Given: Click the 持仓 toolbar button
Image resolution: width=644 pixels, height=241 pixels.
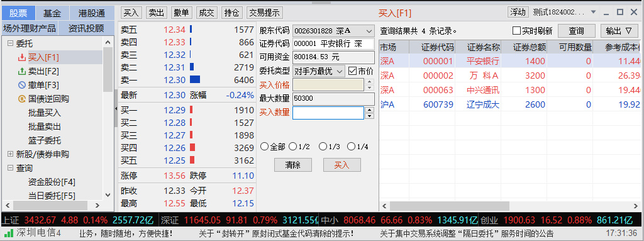Looking at the screenshot, I should [x=231, y=13].
